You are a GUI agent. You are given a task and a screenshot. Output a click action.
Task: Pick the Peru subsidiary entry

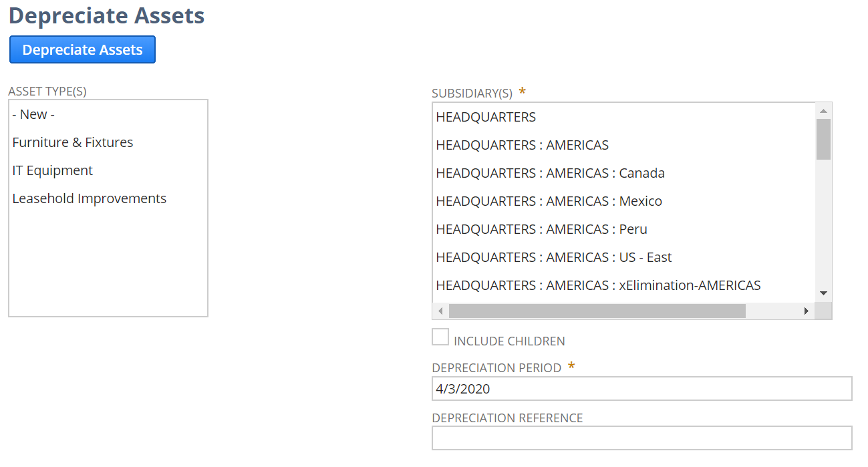(624, 229)
